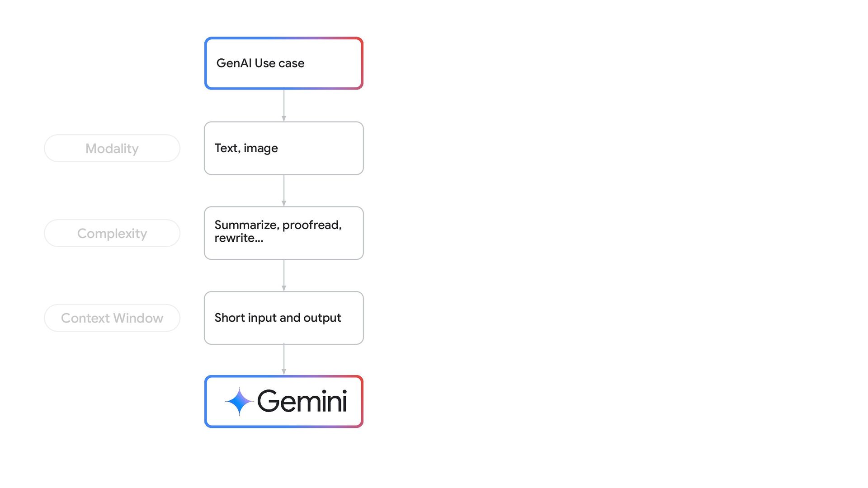The height and width of the screenshot is (488, 868).
Task: Select the Text, image box
Action: click(x=284, y=148)
